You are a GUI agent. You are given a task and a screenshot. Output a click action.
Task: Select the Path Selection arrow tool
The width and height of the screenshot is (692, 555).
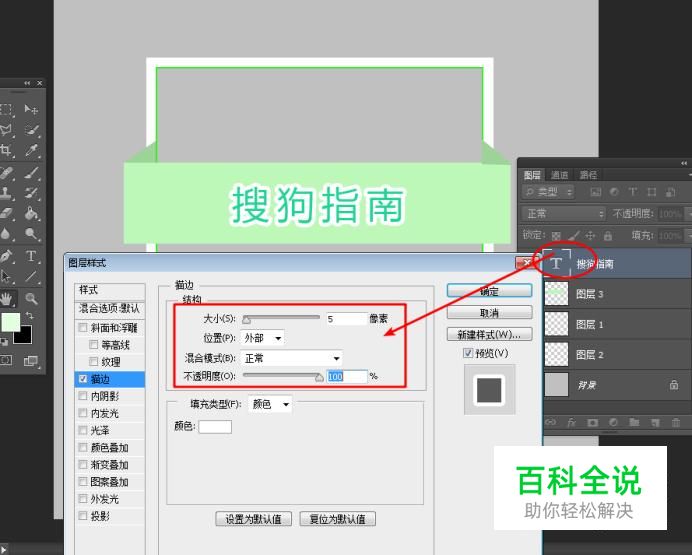pos(6,277)
